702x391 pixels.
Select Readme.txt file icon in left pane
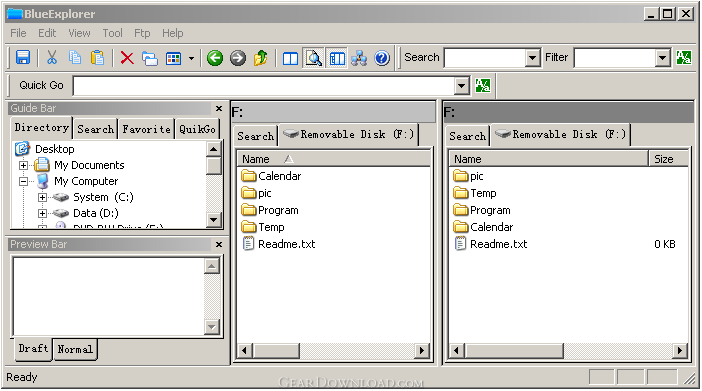(248, 244)
